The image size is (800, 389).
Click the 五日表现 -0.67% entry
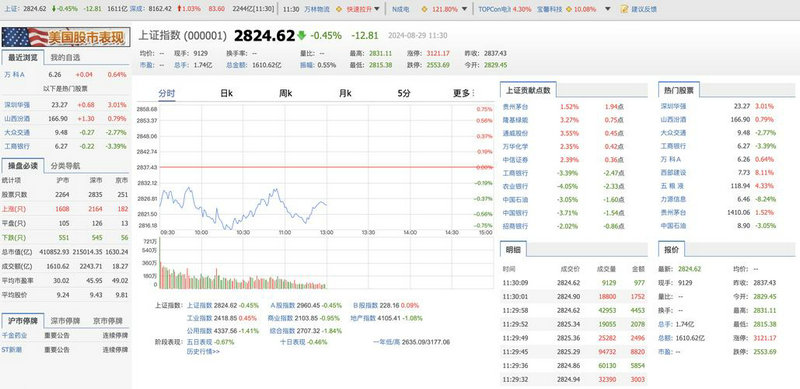[x=210, y=342]
